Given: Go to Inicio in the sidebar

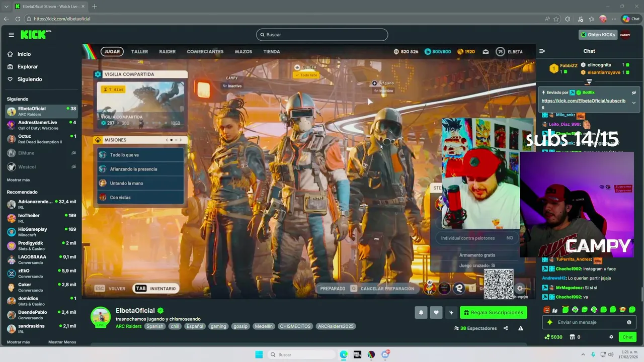Looking at the screenshot, I should coord(24,54).
